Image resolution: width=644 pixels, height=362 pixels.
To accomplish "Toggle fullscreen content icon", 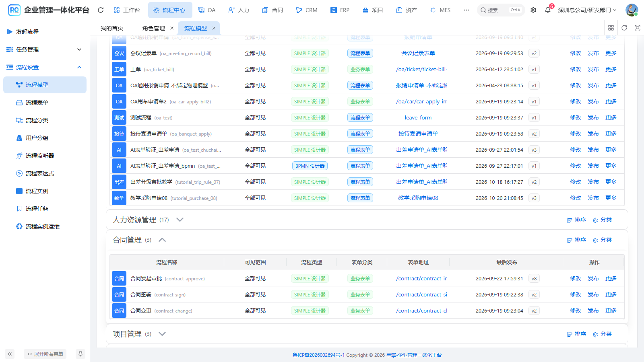I will [x=638, y=28].
